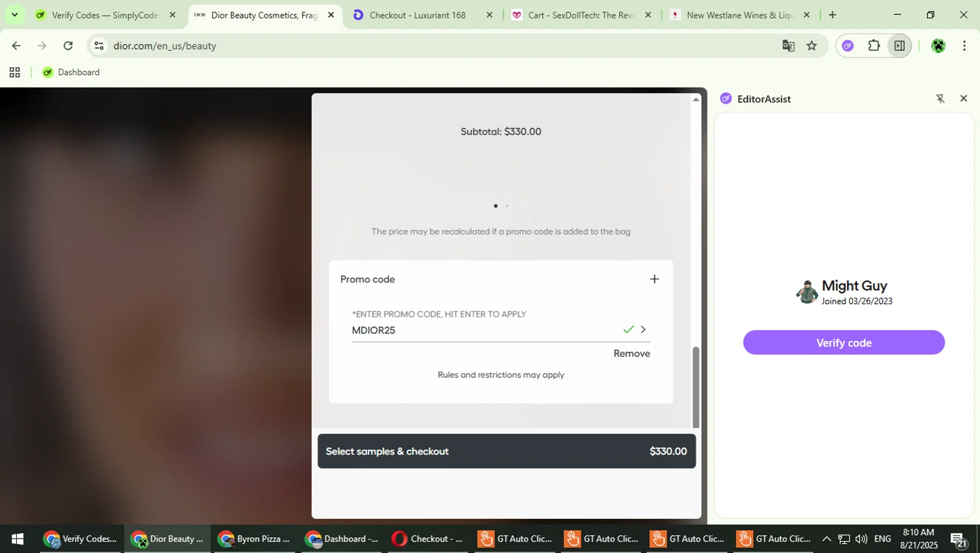Go forward in browser history
Screen dimensions: 980x553
pos(42,46)
